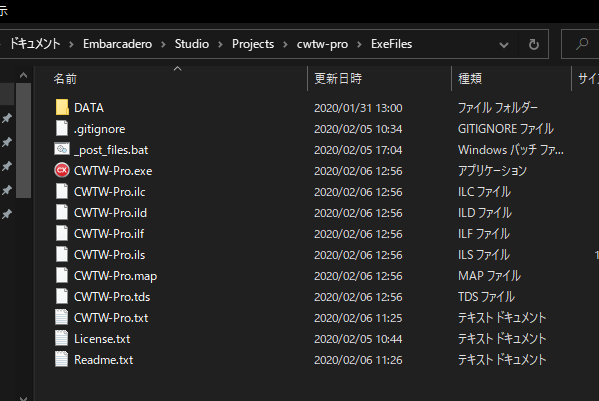Select the CWTW-Pro.ils file icon
Viewport: 599px width, 401px height.
pos(62,254)
